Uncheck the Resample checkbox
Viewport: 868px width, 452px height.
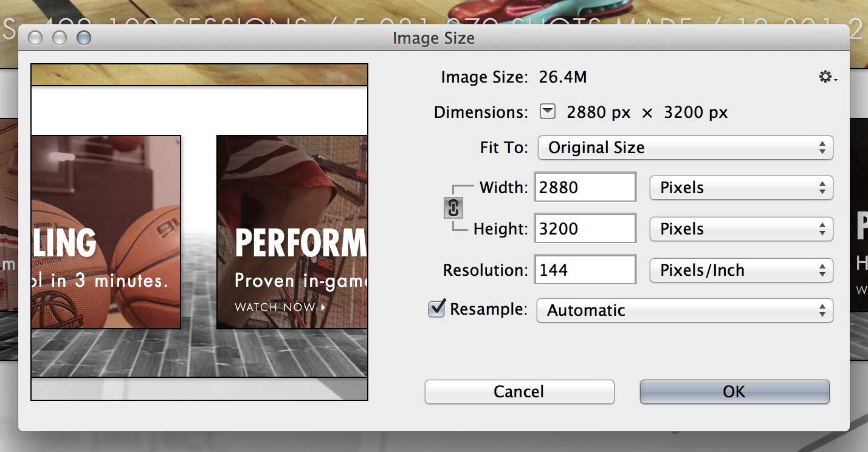[436, 309]
